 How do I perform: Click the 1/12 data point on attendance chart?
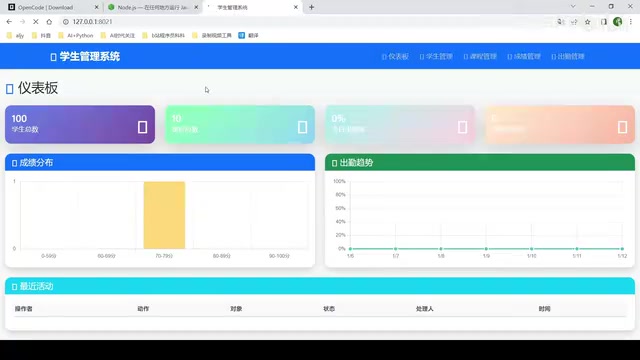(x=622, y=249)
